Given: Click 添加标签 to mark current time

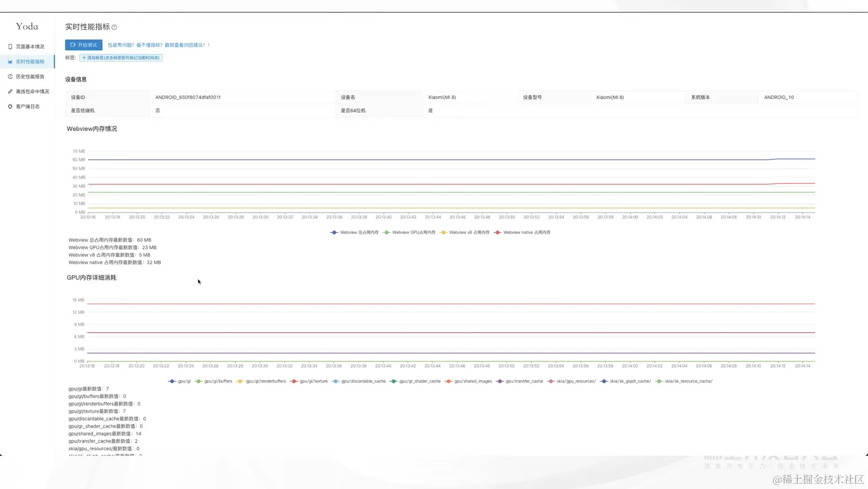Looking at the screenshot, I should (121, 57).
